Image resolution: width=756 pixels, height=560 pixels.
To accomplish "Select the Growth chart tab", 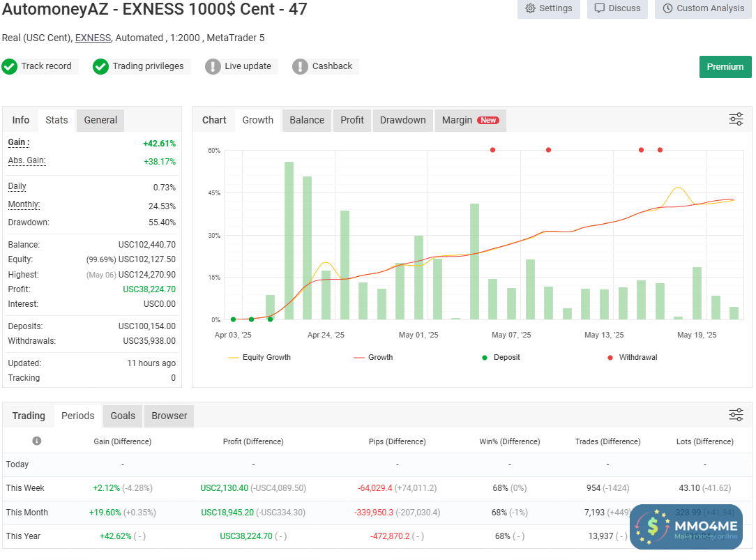I will pyautogui.click(x=257, y=120).
